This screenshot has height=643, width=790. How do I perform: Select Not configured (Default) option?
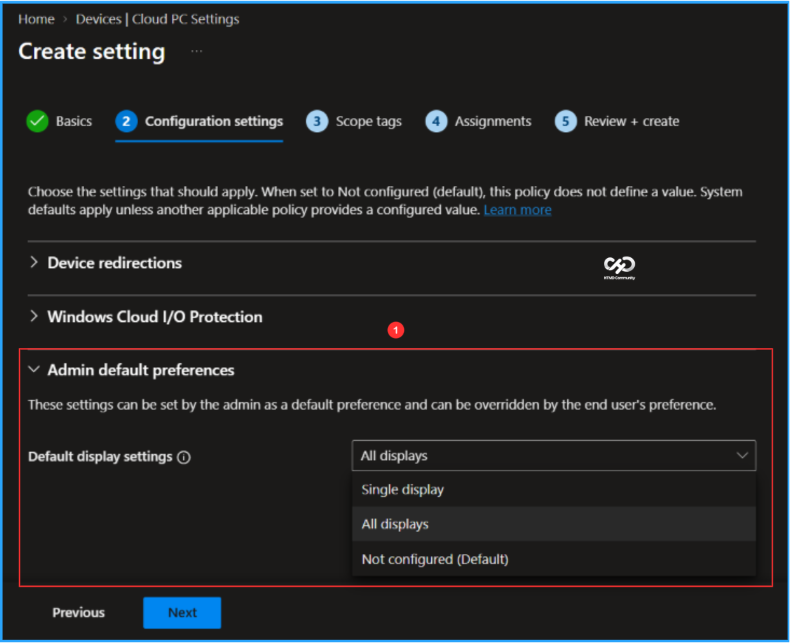click(x=554, y=559)
